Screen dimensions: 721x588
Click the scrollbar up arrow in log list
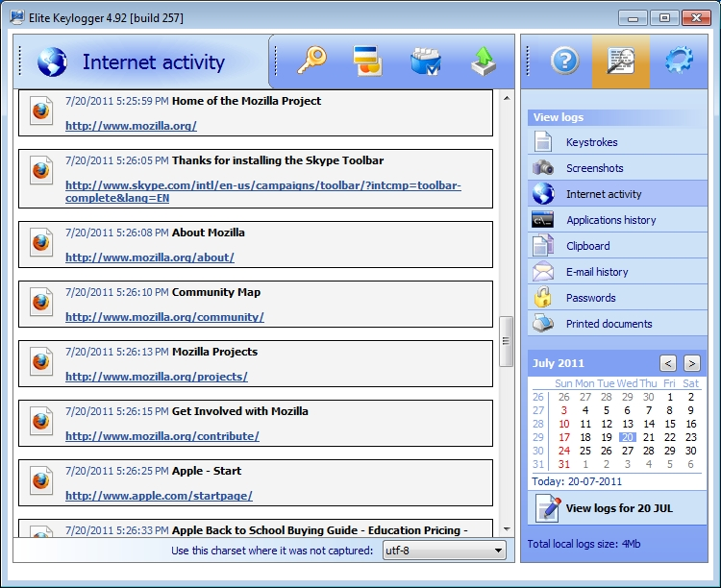(507, 98)
